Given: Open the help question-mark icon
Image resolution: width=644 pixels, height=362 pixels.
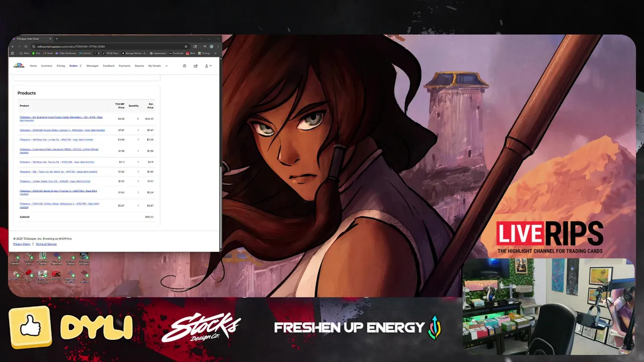Looking at the screenshot, I should [185, 66].
